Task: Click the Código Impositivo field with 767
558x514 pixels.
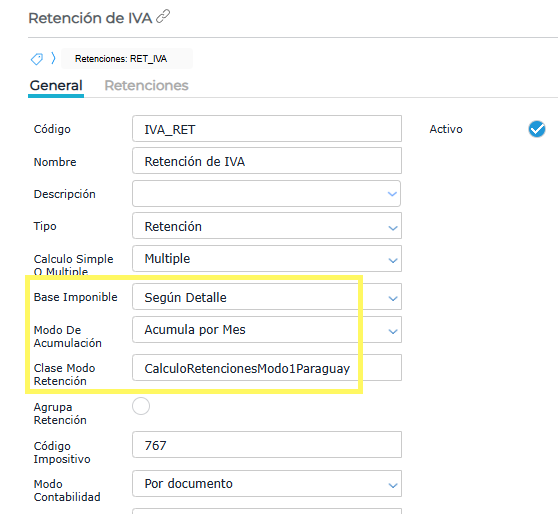Action: coord(267,445)
